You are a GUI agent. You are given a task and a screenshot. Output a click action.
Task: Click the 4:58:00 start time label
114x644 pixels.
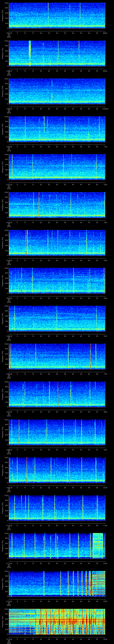coord(9,71)
